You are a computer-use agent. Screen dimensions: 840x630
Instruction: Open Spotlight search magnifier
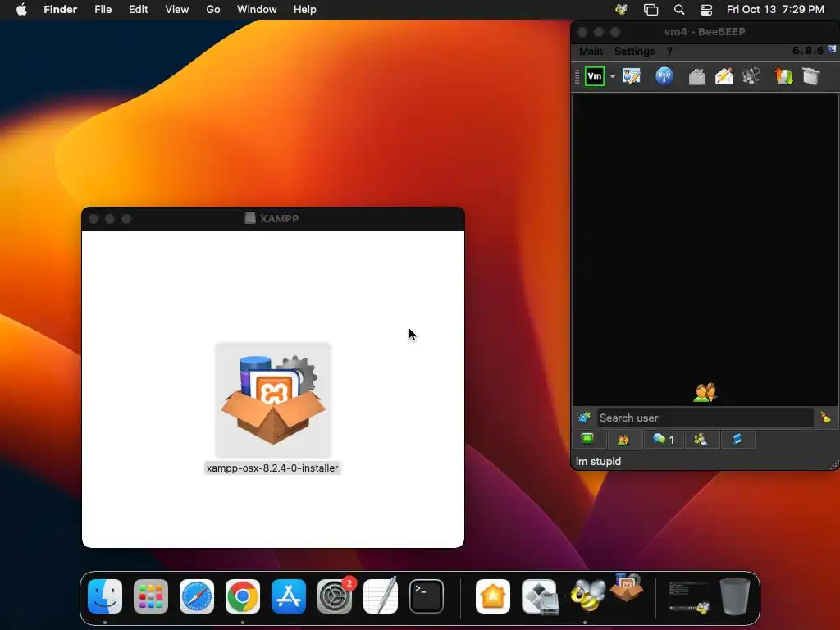678,10
